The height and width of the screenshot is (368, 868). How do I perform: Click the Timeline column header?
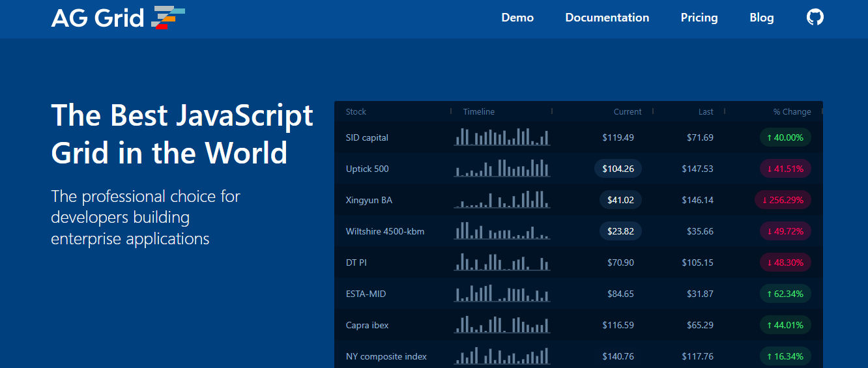pos(479,111)
